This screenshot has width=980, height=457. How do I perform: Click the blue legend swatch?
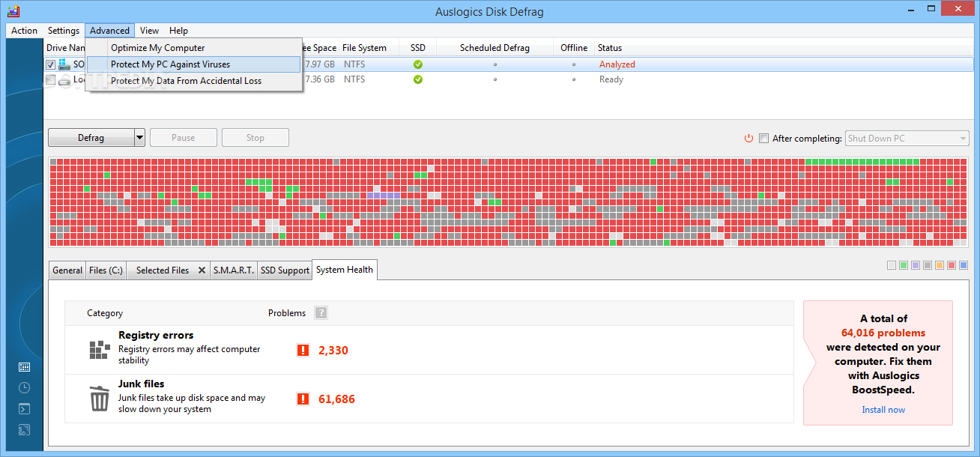(964, 265)
